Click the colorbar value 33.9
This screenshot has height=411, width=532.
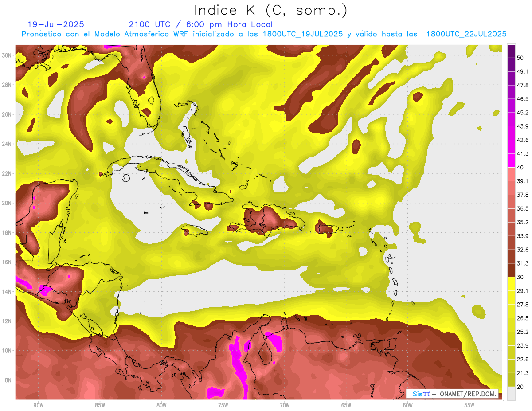click(x=523, y=236)
